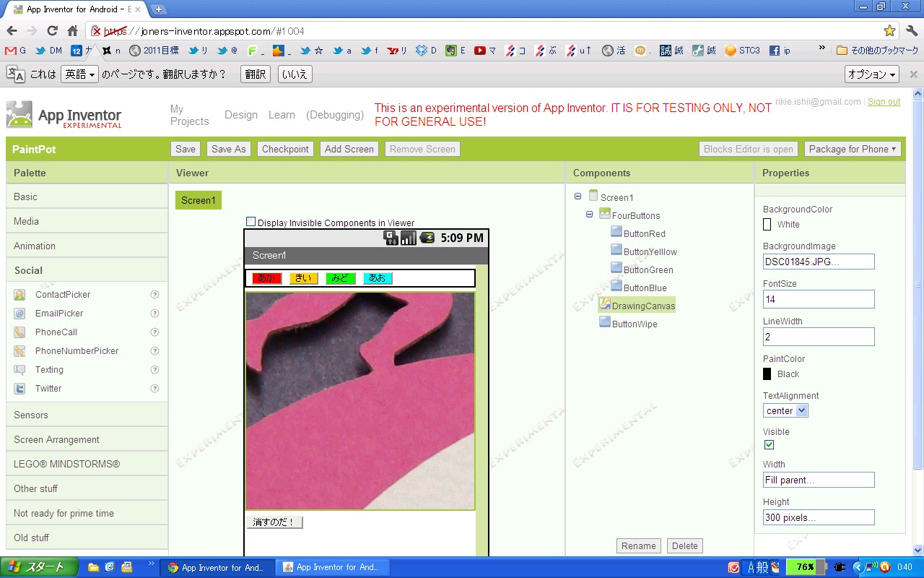Click the LineWidth input field

[818, 337]
